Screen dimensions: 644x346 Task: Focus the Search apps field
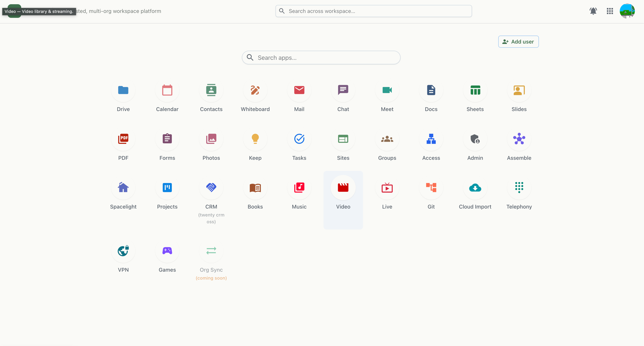tap(321, 58)
